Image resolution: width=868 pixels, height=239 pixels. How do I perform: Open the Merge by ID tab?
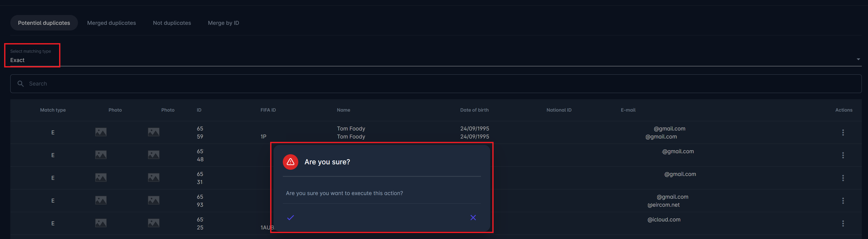coord(223,23)
